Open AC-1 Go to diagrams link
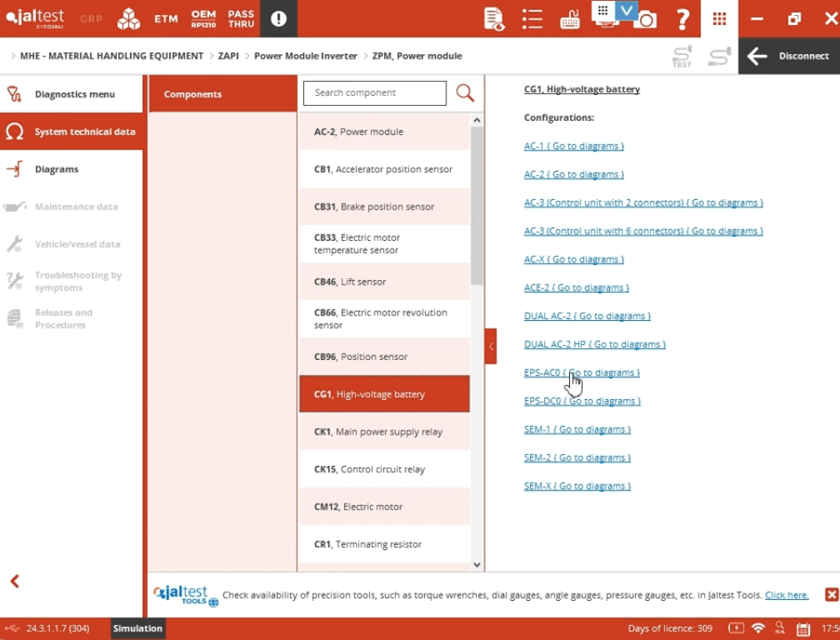The height and width of the screenshot is (640, 840). (x=573, y=146)
